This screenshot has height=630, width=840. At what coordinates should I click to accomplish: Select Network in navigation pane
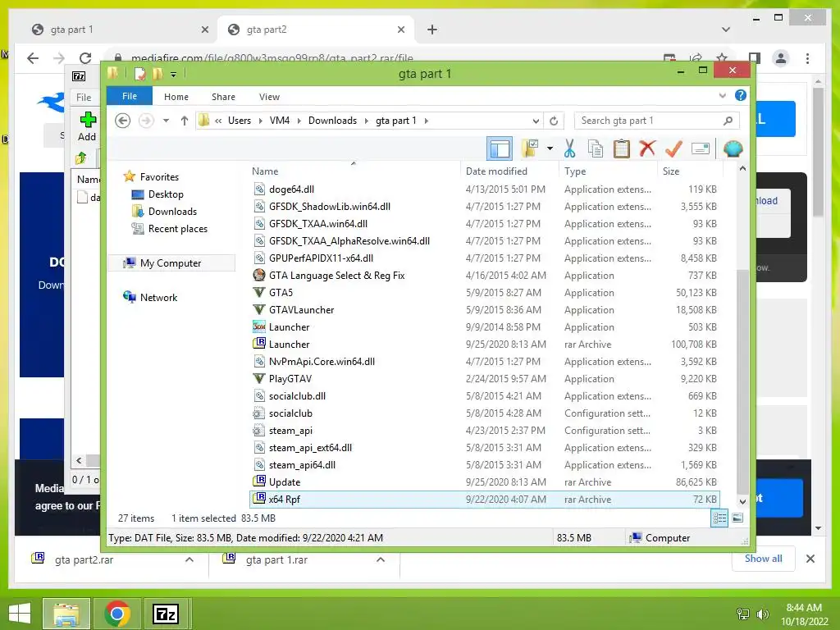point(158,297)
